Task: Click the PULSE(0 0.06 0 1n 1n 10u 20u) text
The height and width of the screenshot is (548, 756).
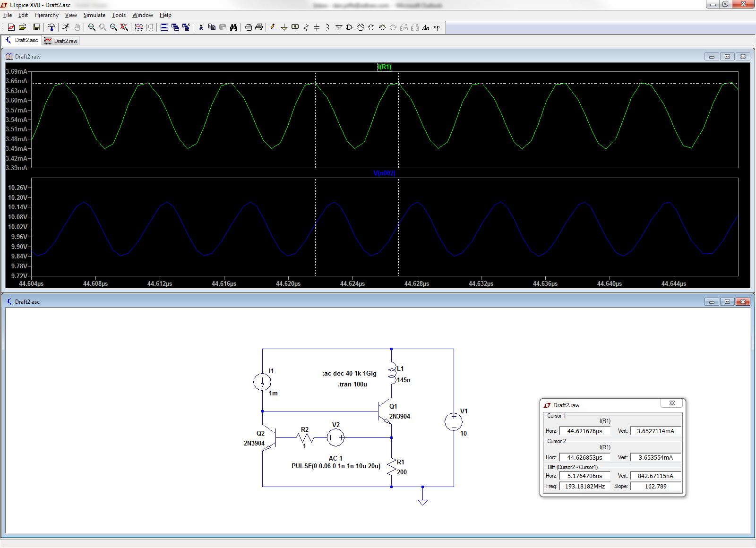Action: pyautogui.click(x=336, y=466)
